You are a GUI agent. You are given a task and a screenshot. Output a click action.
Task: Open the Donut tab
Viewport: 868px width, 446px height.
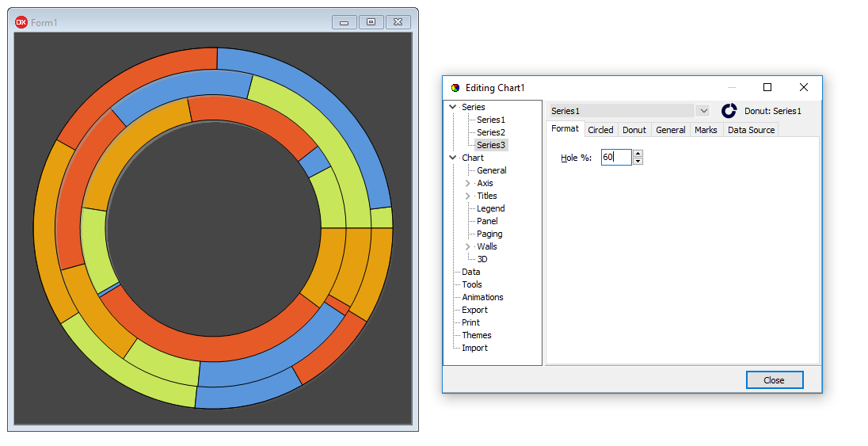click(x=634, y=130)
